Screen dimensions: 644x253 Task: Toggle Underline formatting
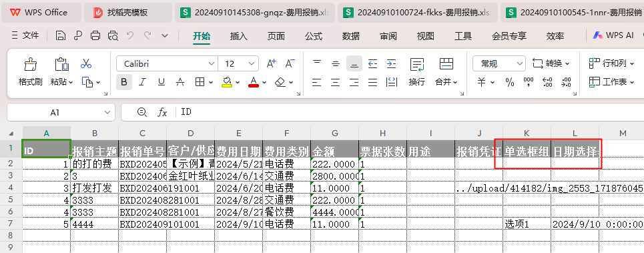(162, 82)
